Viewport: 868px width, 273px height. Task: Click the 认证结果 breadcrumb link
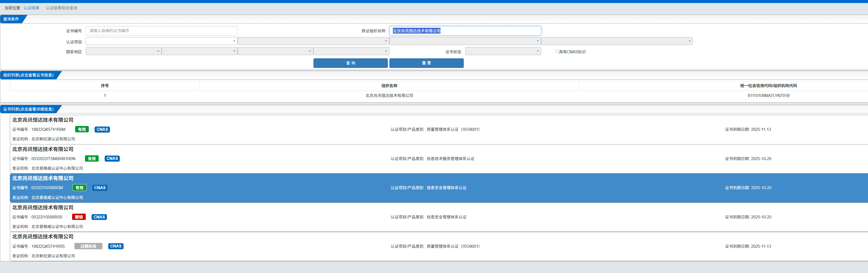coord(31,8)
